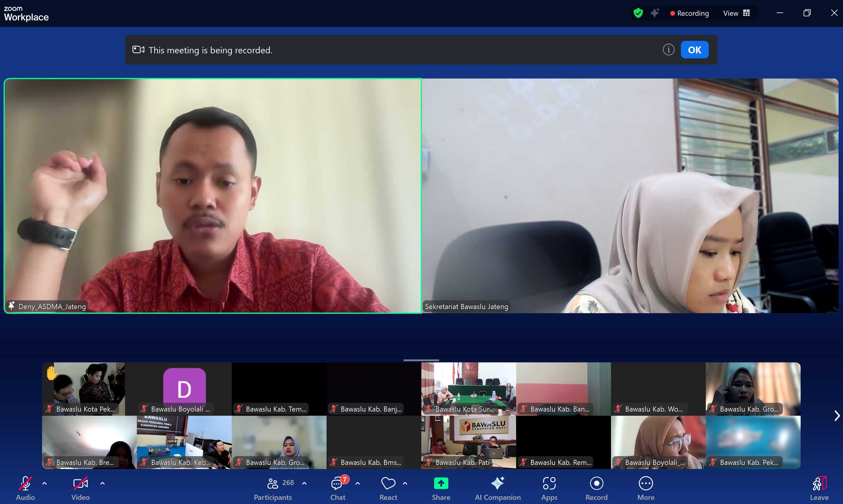Select Deny_ASDMA_Jateng video tile
Viewport: 843px width, 504px height.
coord(213,196)
